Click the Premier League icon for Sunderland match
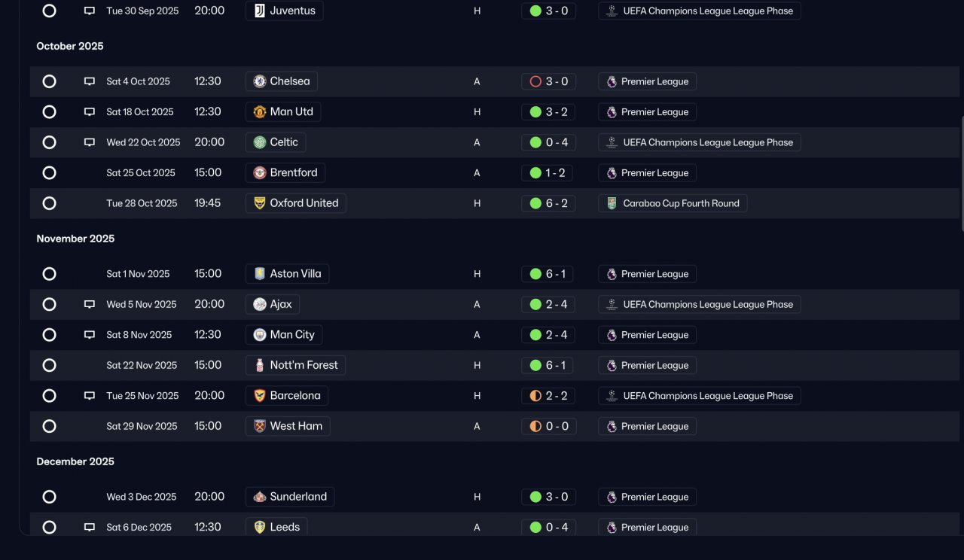This screenshot has height=560, width=964. 612,497
